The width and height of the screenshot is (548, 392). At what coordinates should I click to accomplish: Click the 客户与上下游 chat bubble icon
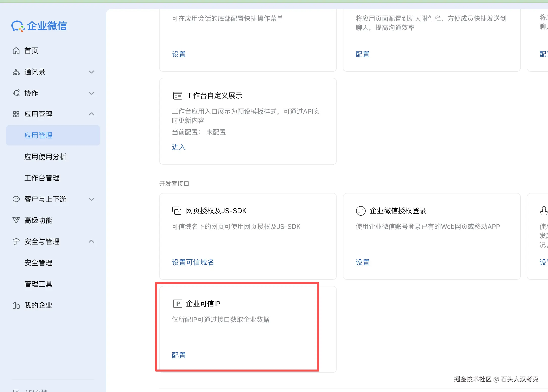[16, 199]
